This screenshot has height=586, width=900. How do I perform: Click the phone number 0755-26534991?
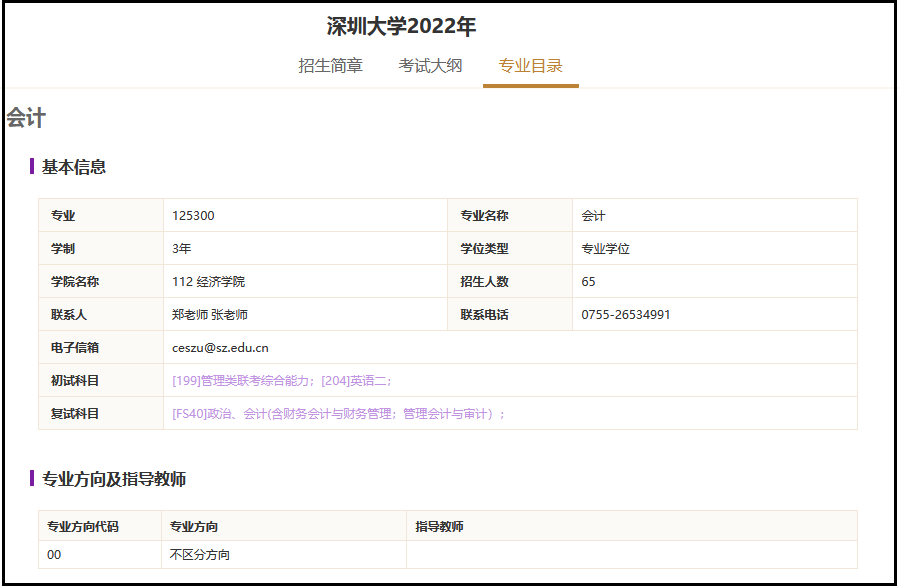pos(626,315)
